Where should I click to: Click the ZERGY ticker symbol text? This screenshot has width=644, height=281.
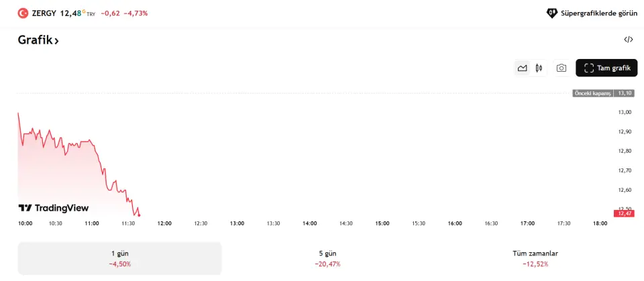pos(44,13)
